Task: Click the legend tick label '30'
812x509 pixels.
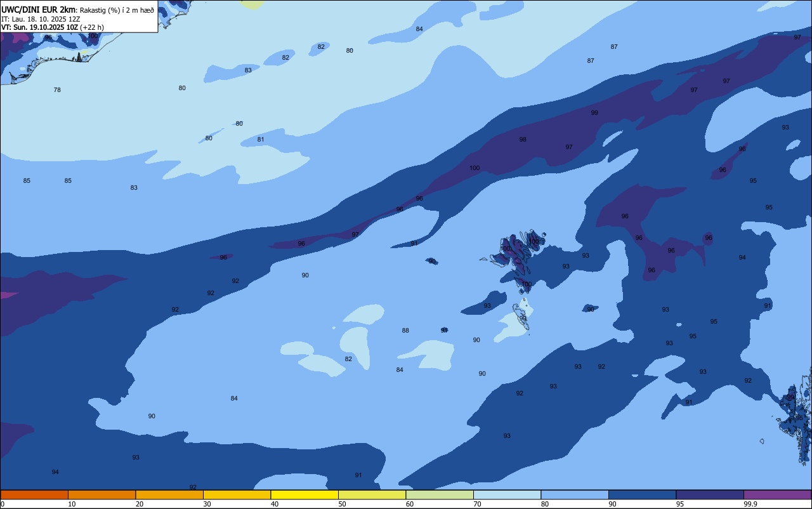Action: click(207, 504)
